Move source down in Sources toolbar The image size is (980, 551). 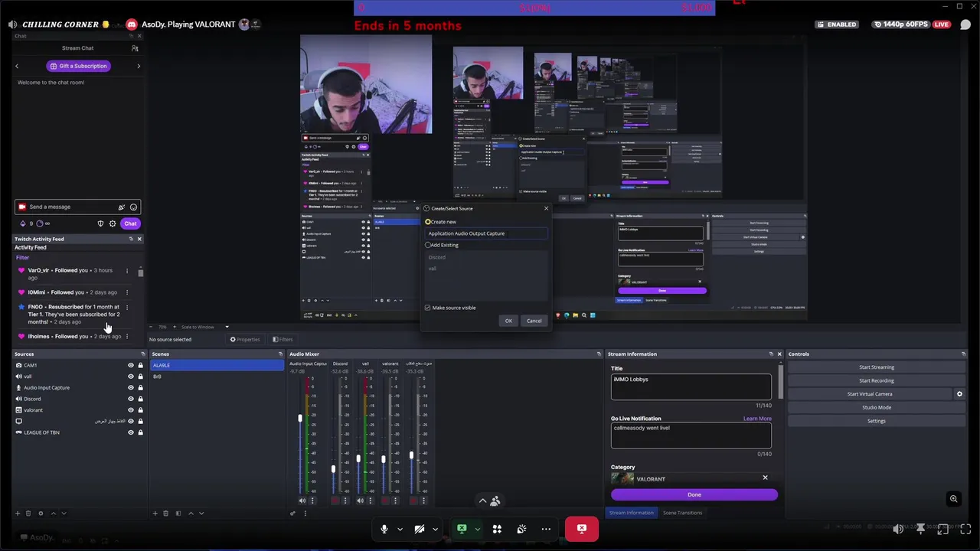(x=64, y=514)
